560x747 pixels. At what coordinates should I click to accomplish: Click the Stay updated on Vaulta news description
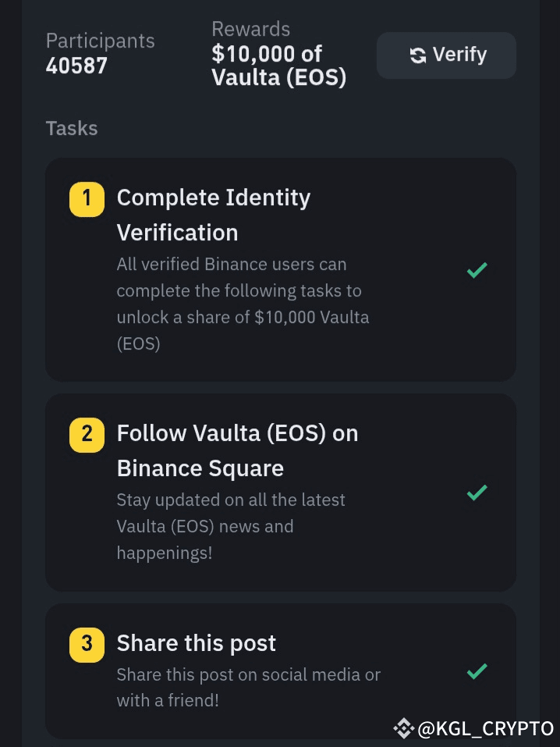click(231, 526)
